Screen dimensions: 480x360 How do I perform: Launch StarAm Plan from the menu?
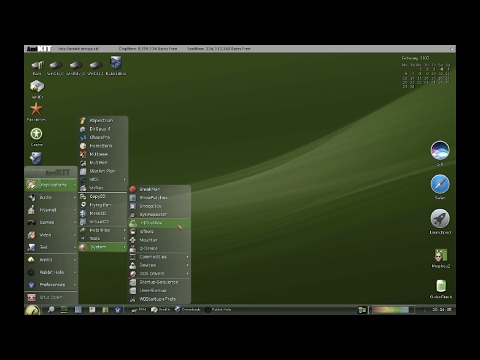click(x=103, y=171)
